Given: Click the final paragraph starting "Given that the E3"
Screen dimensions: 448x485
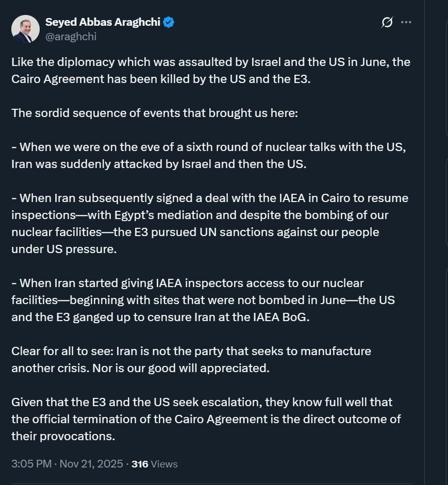Looking at the screenshot, I should [206, 419].
